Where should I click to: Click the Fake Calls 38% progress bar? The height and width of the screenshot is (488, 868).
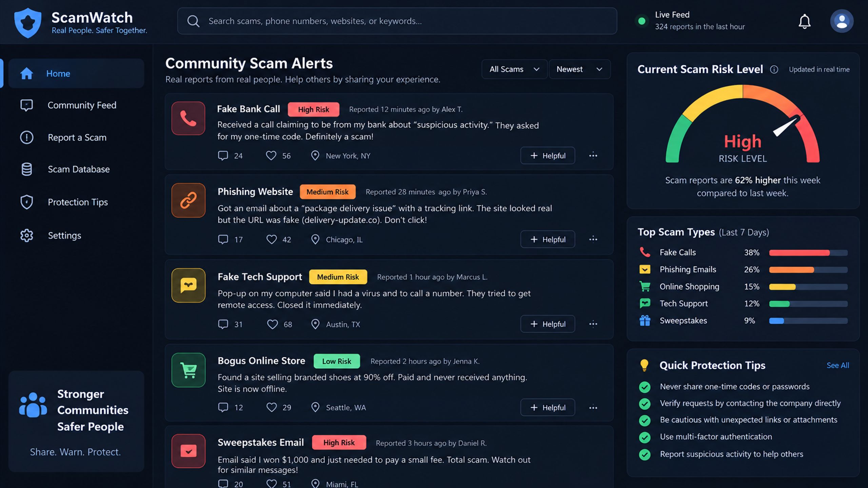808,252
